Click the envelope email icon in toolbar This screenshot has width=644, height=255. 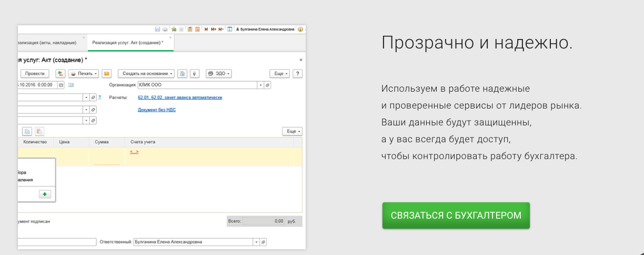(106, 74)
